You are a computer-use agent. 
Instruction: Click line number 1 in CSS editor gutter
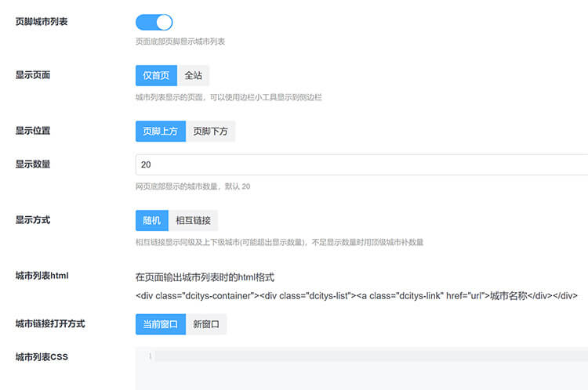pyautogui.click(x=149, y=357)
